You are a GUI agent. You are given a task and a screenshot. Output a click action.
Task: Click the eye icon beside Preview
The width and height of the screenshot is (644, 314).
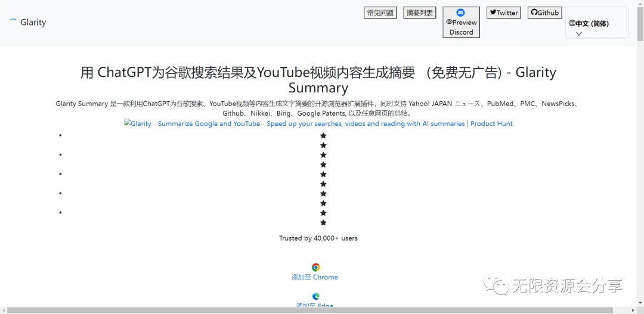449,22
